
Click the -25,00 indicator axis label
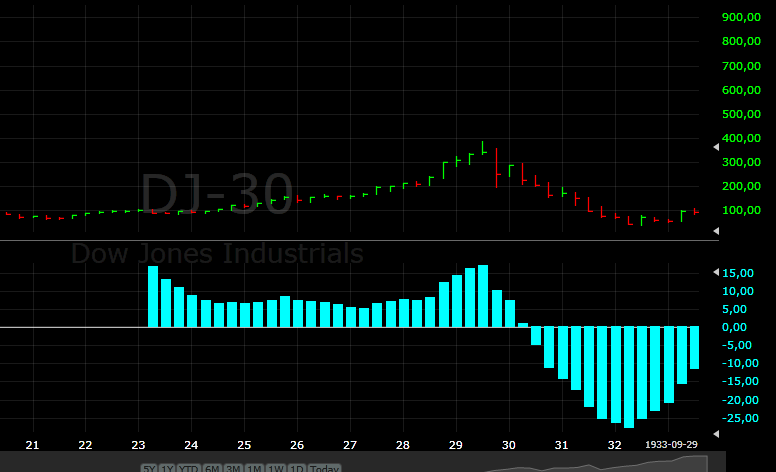(740, 418)
